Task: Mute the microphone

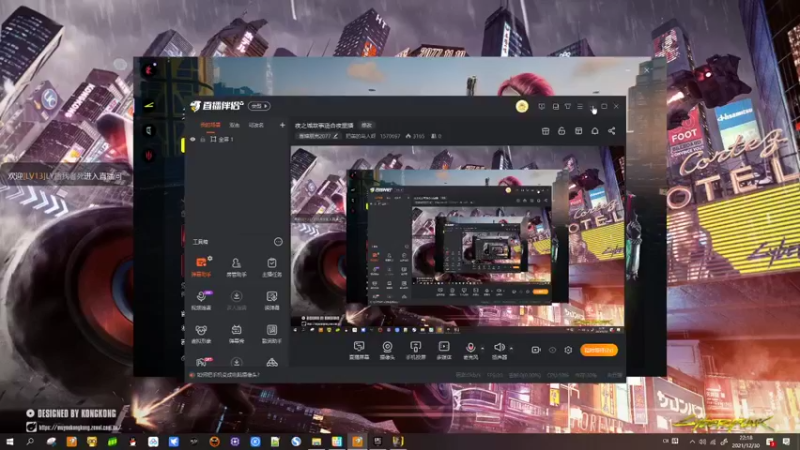Action: (470, 350)
